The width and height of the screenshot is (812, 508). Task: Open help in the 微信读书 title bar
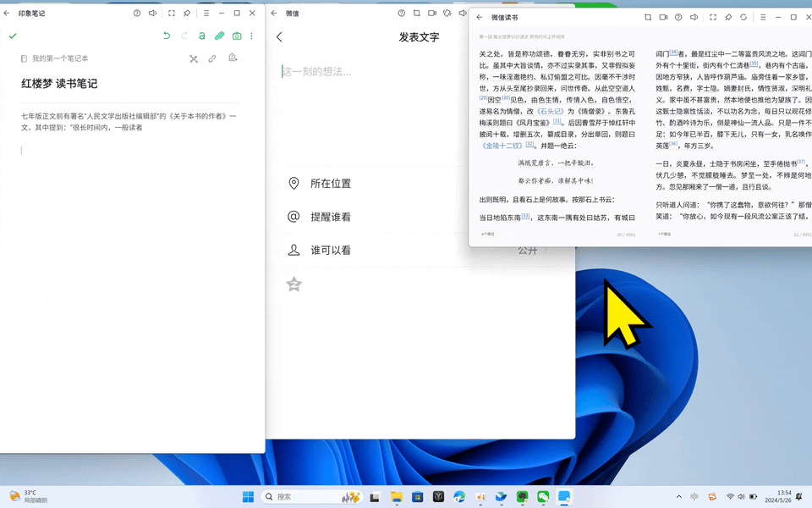(678, 17)
